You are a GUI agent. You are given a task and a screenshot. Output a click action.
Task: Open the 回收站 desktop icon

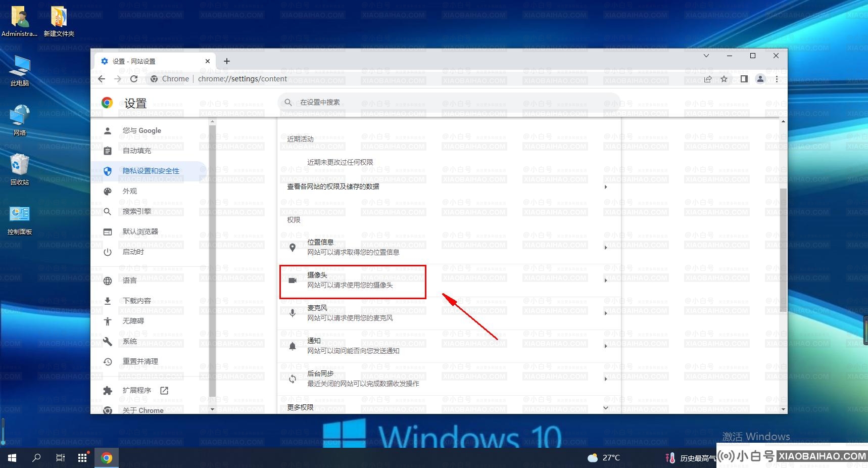(20, 169)
